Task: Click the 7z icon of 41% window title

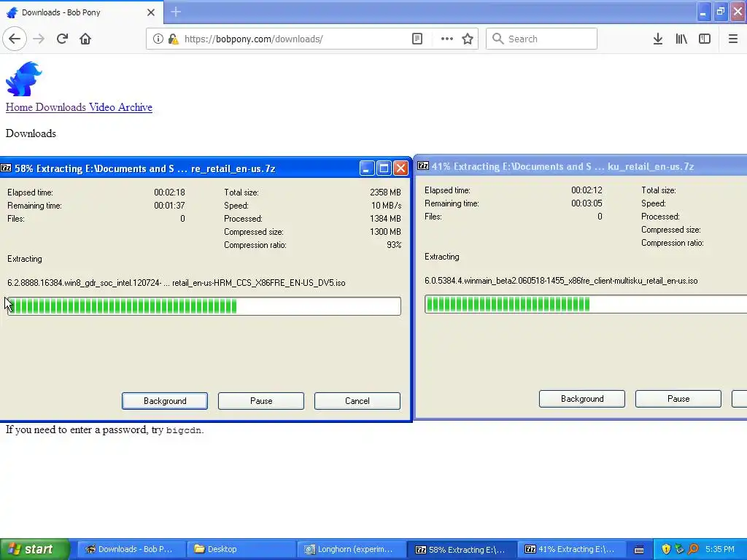Action: pyautogui.click(x=423, y=166)
